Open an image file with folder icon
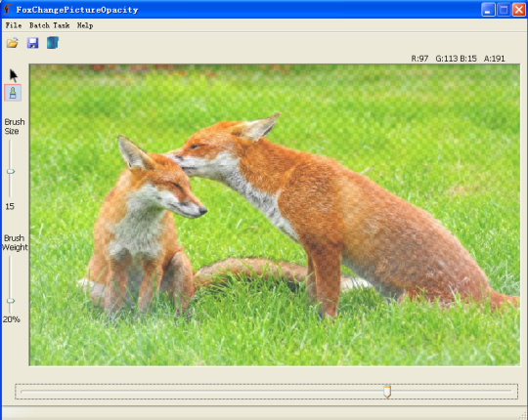 (x=13, y=43)
